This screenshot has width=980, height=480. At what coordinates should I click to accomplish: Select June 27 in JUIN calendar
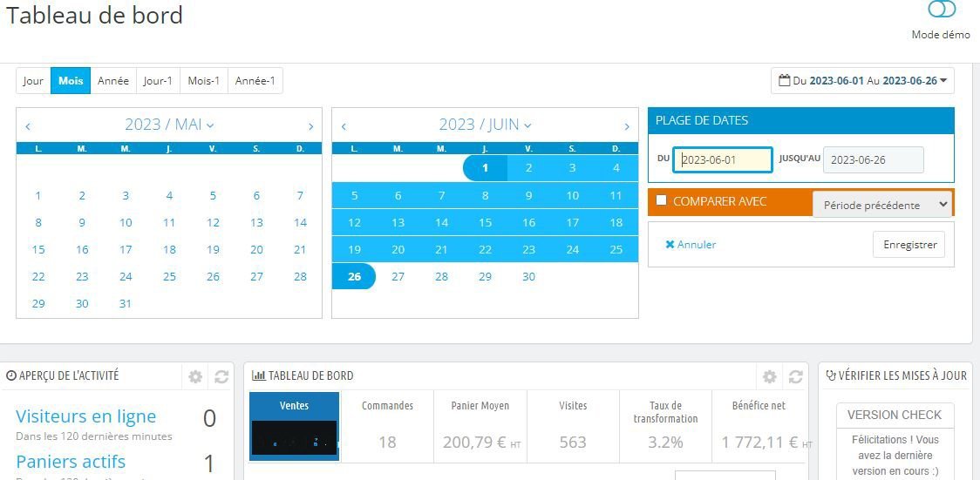point(398,276)
